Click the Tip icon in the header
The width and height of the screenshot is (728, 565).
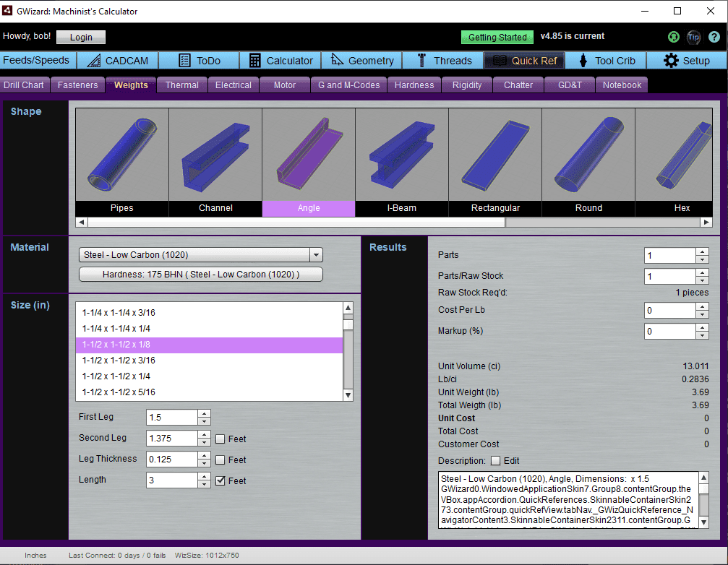point(693,36)
